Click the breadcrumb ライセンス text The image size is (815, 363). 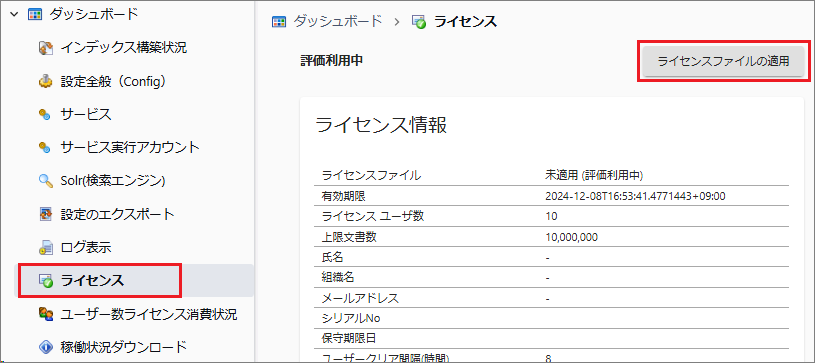465,21
